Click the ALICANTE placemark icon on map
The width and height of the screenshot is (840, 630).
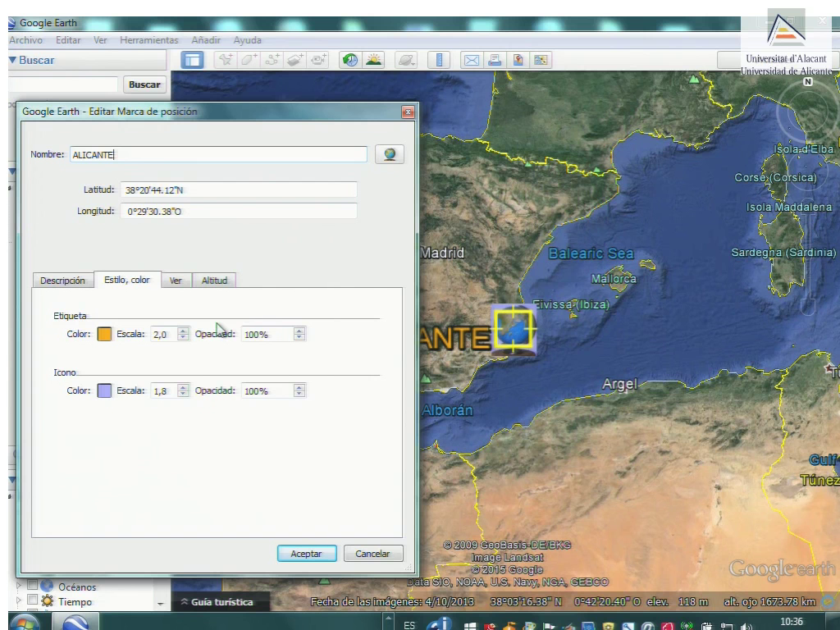[514, 330]
